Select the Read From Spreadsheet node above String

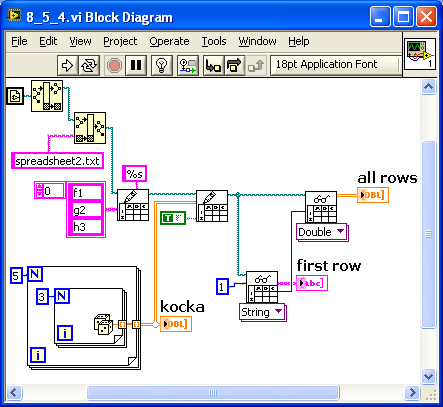coord(262,287)
